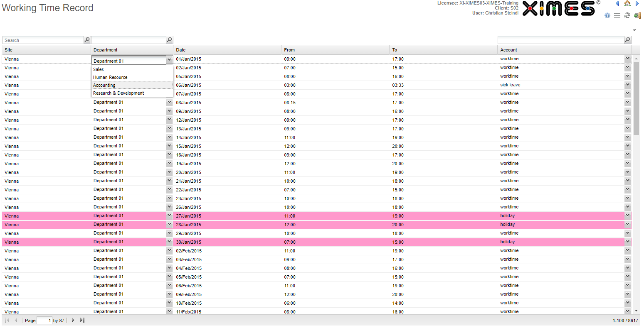Log out using the exit door icon
The height and width of the screenshot is (328, 644).
point(637,15)
